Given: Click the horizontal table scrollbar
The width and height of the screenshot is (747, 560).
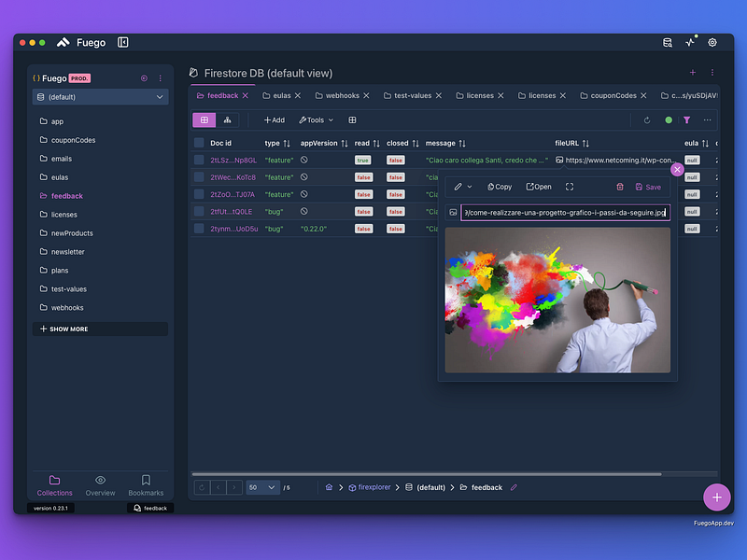Looking at the screenshot, I should pos(427,474).
